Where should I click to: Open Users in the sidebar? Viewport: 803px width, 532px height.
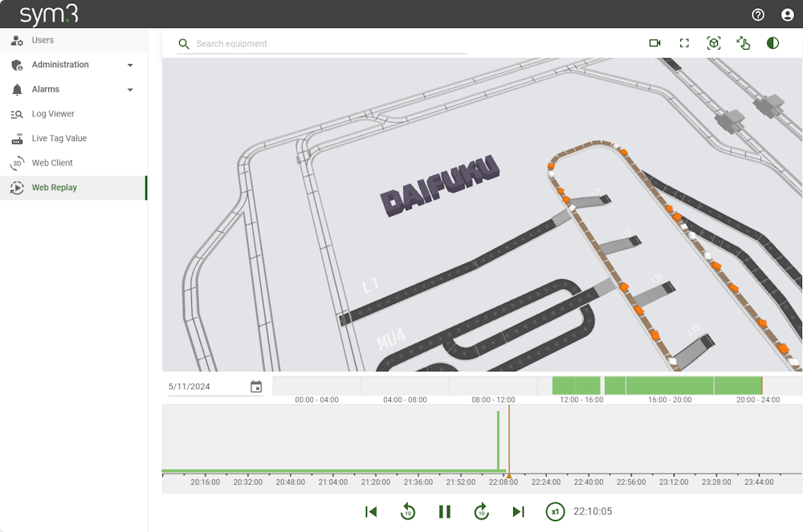[x=74, y=40]
